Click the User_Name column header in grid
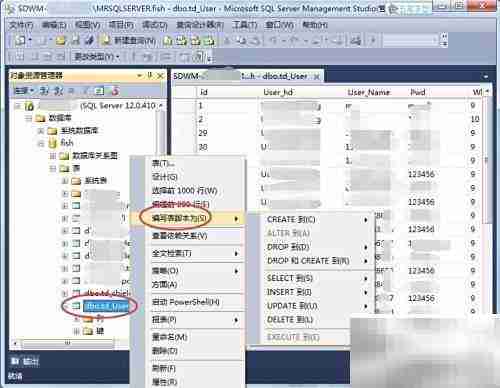The image size is (500, 388). pos(369,92)
